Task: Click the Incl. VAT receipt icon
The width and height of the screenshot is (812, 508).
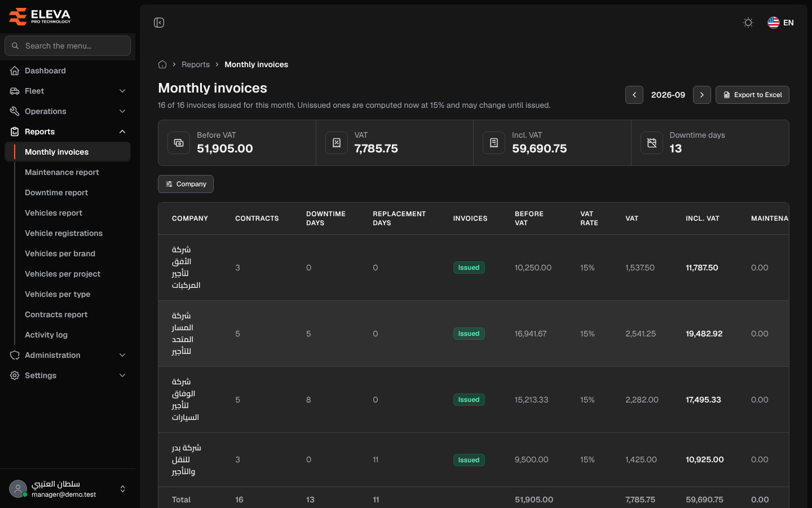Action: (494, 143)
